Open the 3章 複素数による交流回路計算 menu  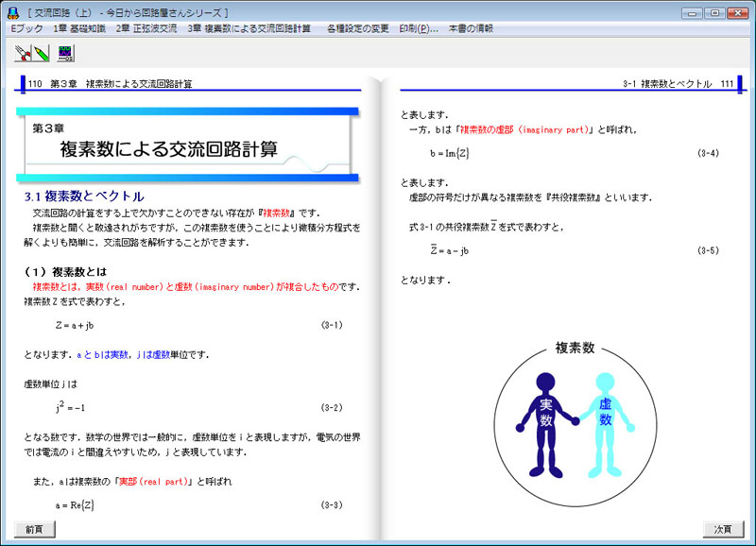249,28
